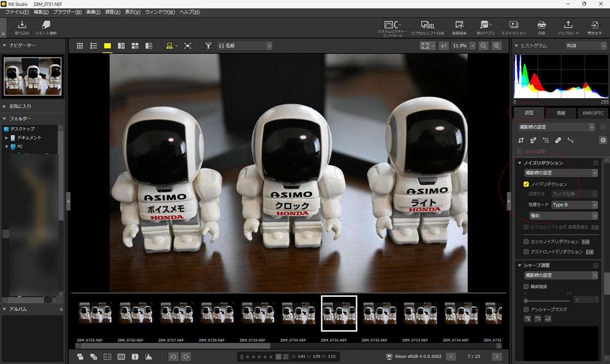Open the 名前 sort order dropdown

pos(245,46)
